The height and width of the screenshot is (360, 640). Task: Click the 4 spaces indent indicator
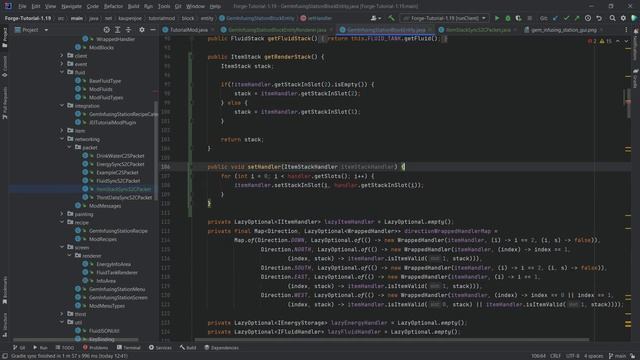pyautogui.click(x=593, y=356)
